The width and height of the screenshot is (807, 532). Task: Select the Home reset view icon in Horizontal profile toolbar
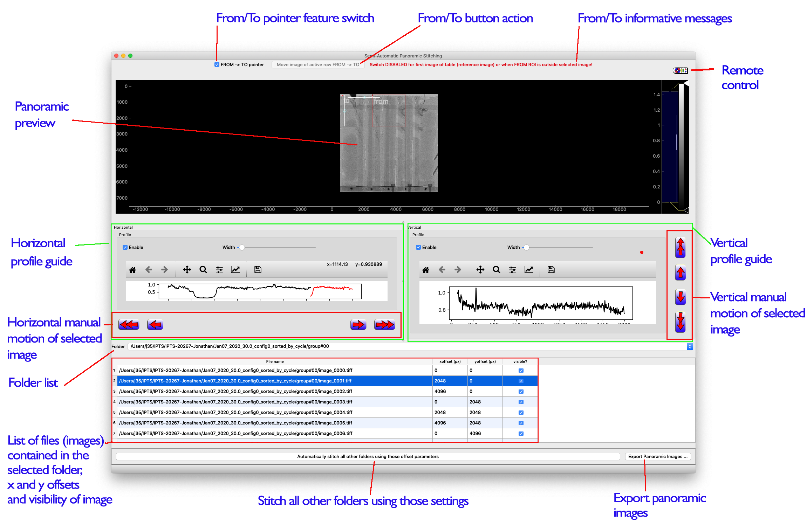133,269
